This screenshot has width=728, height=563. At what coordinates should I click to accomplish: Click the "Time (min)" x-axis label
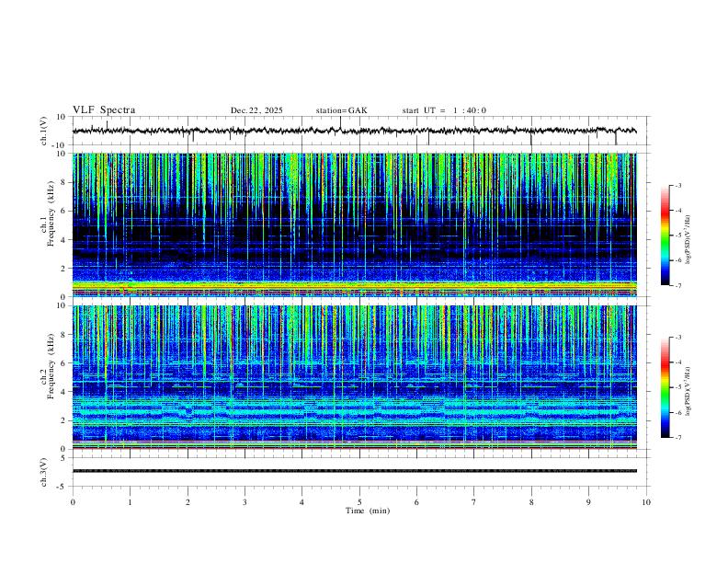368,511
